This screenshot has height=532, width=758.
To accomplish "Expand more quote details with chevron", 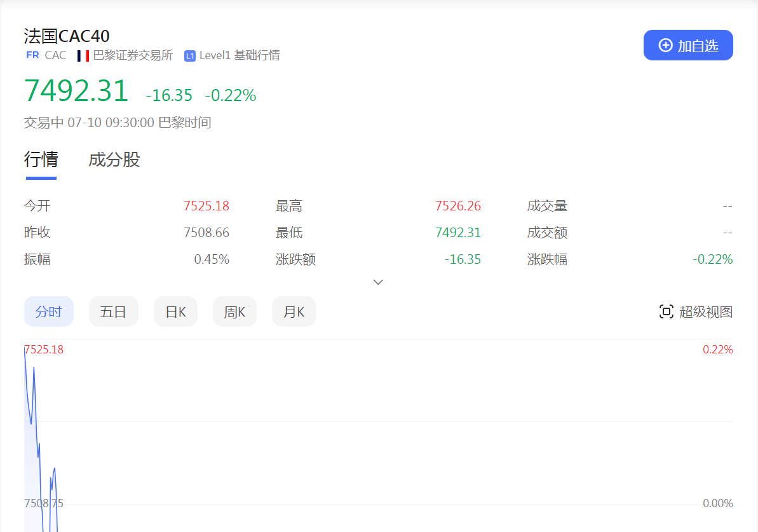I will click(x=379, y=282).
